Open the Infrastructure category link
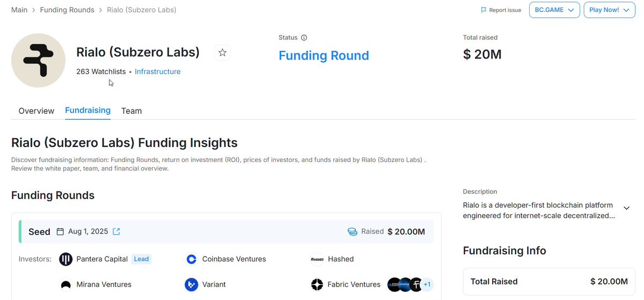The height and width of the screenshot is (300, 644). coord(158,71)
